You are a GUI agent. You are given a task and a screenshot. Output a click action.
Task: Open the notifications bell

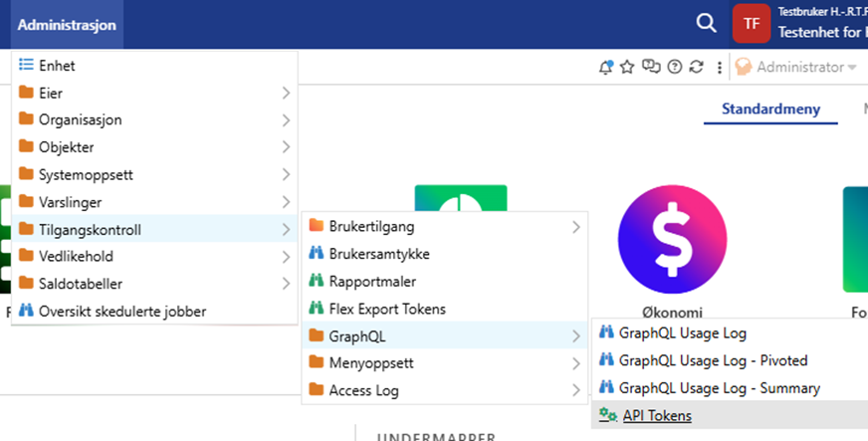pos(605,68)
